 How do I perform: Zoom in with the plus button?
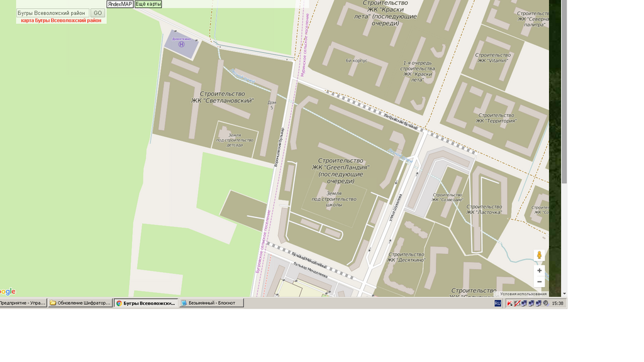click(x=539, y=270)
